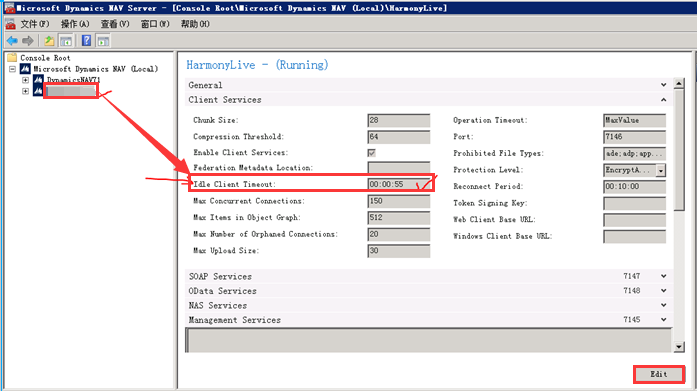
Task: Click SOAP port value 7147
Action: tap(632, 276)
